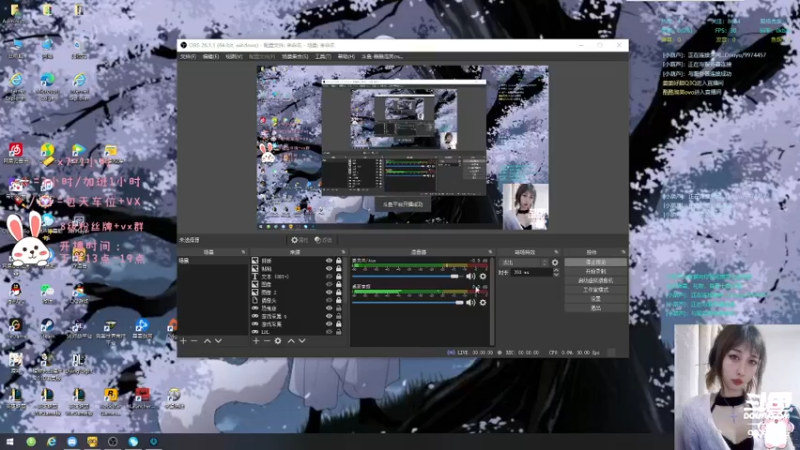Open the scene transition type dropdown
The image size is (800, 450).
524,263
